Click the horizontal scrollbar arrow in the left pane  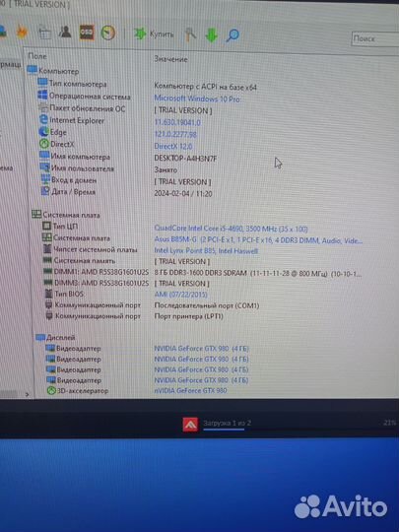point(28,394)
